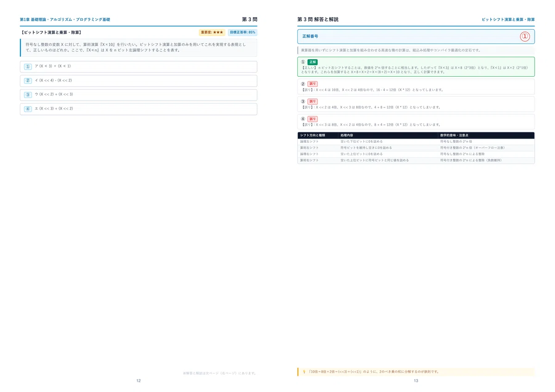Screen dimensions: 555x392
Task: Click the 誤り badge beside ②
Action: pos(313,84)
